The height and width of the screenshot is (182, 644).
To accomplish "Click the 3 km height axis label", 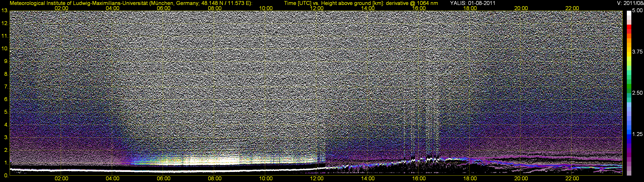I will pyautogui.click(x=6, y=137).
